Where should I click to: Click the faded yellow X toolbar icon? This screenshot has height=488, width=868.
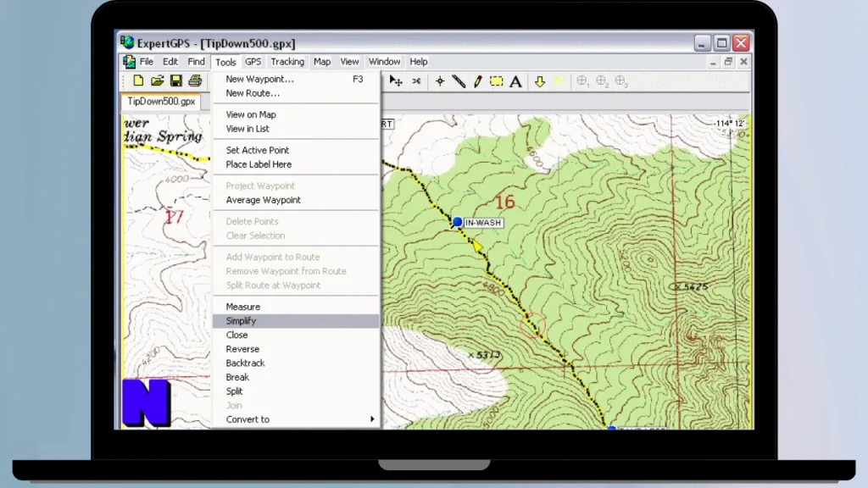pyautogui.click(x=559, y=81)
